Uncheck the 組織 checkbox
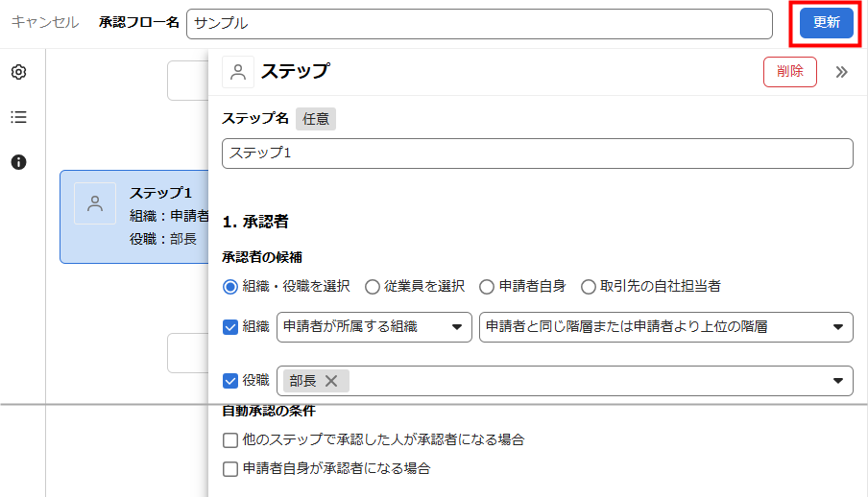The width and height of the screenshot is (868, 497). [230, 326]
